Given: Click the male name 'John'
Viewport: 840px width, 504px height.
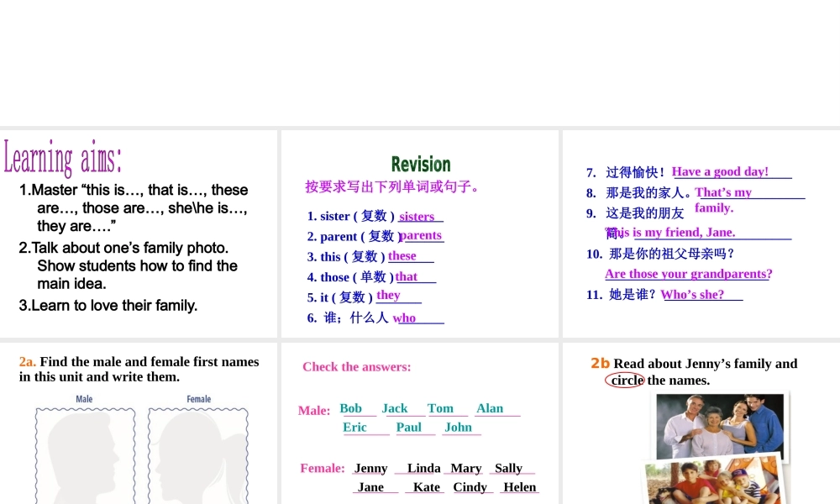Looking at the screenshot, I should (x=458, y=427).
